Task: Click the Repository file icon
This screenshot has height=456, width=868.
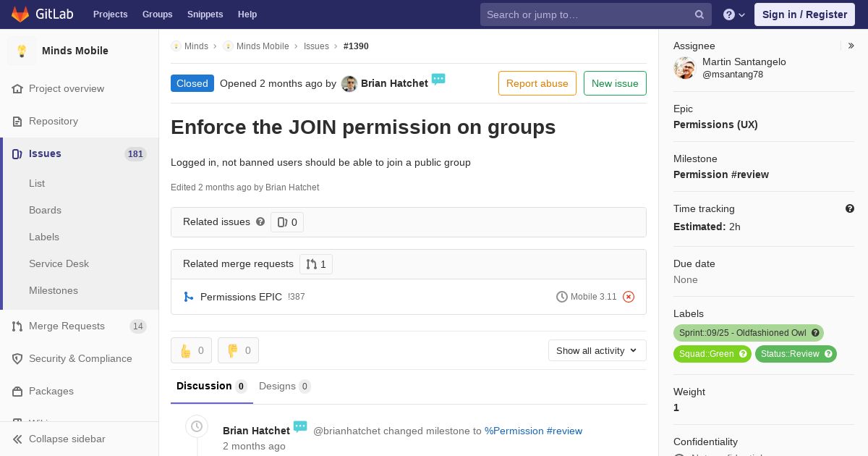Action: click(x=17, y=121)
